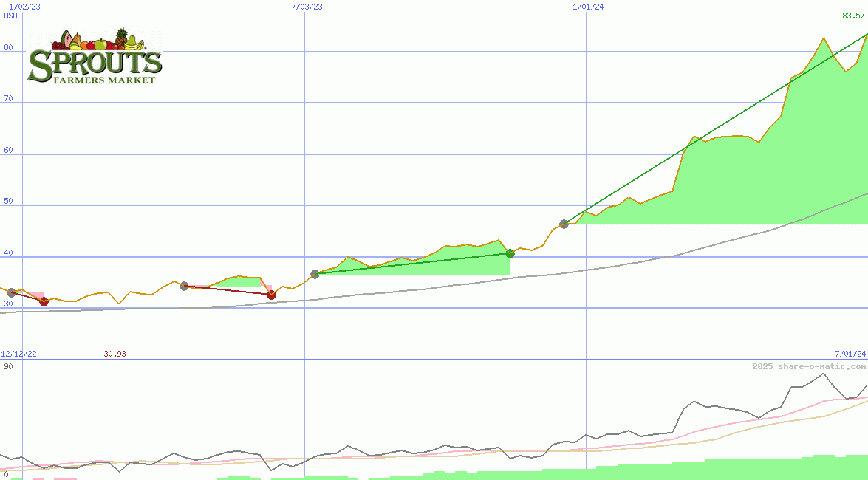
Task: Select the gray marker starting the short green trendline
Action: [x=315, y=273]
